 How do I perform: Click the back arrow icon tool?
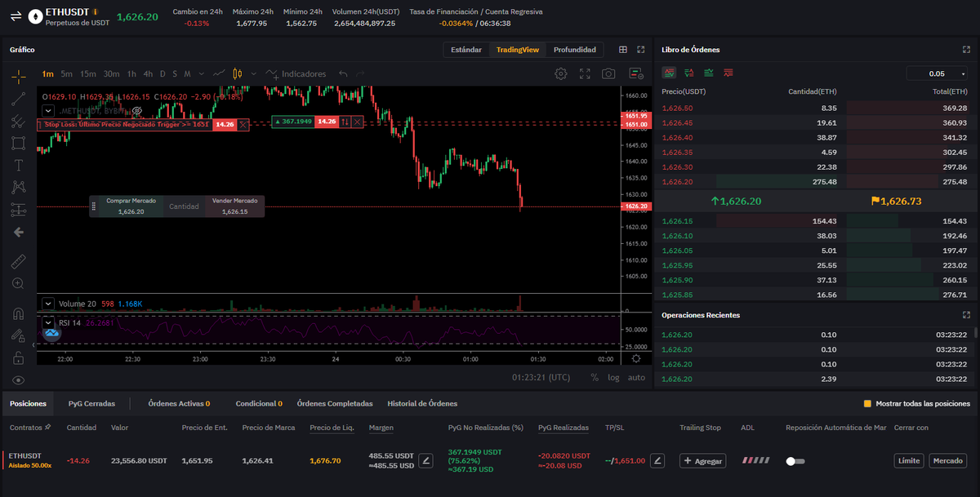(x=18, y=232)
